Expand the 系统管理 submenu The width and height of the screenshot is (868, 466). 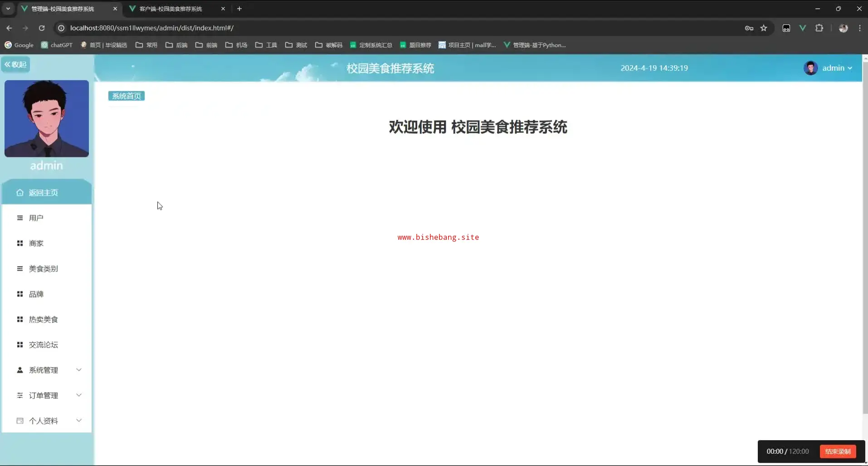[x=47, y=370]
